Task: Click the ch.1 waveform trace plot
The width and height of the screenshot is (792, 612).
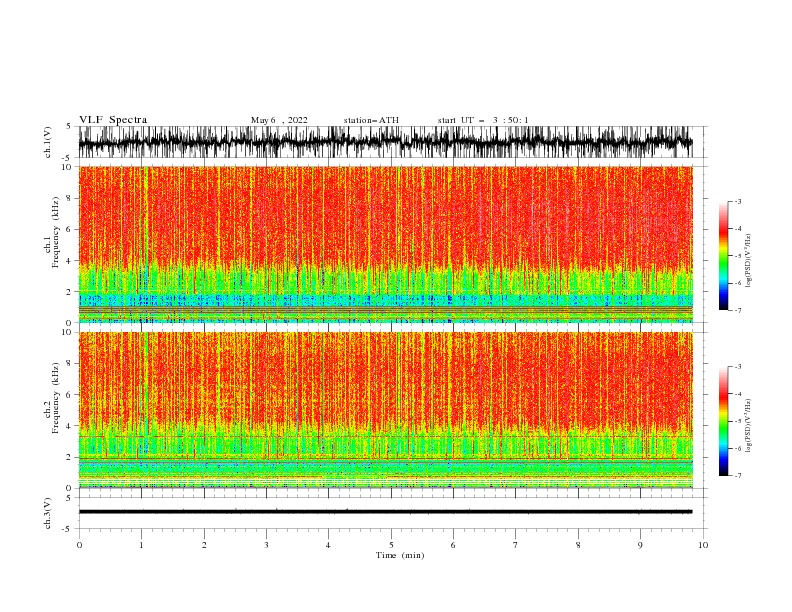Action: pos(385,142)
